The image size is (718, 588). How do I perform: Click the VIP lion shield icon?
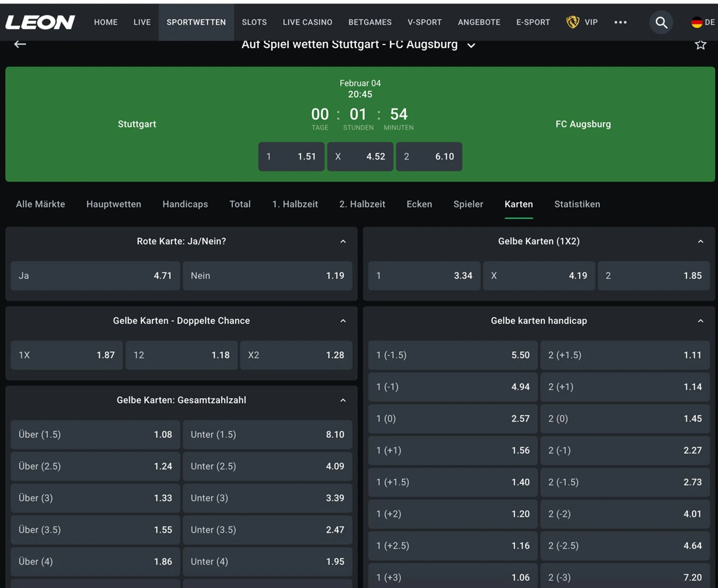(x=572, y=22)
